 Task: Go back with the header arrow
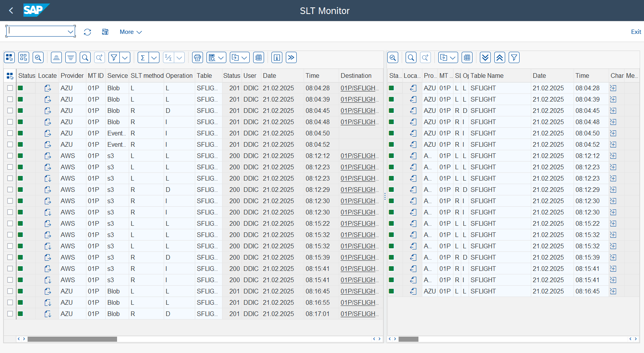pyautogui.click(x=11, y=11)
